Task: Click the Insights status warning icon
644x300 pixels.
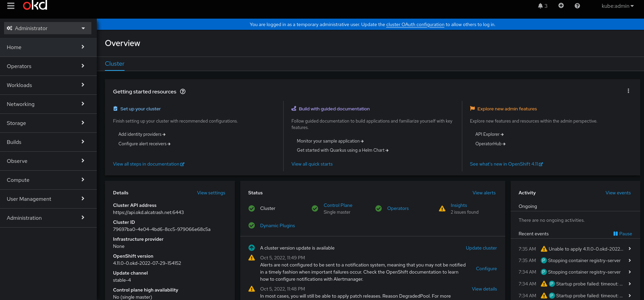Action: 442,209
